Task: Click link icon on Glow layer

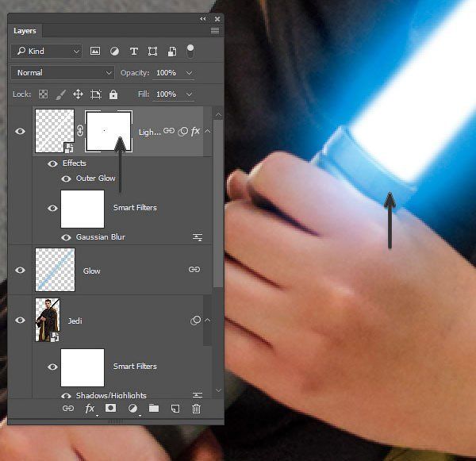Action: click(x=194, y=269)
